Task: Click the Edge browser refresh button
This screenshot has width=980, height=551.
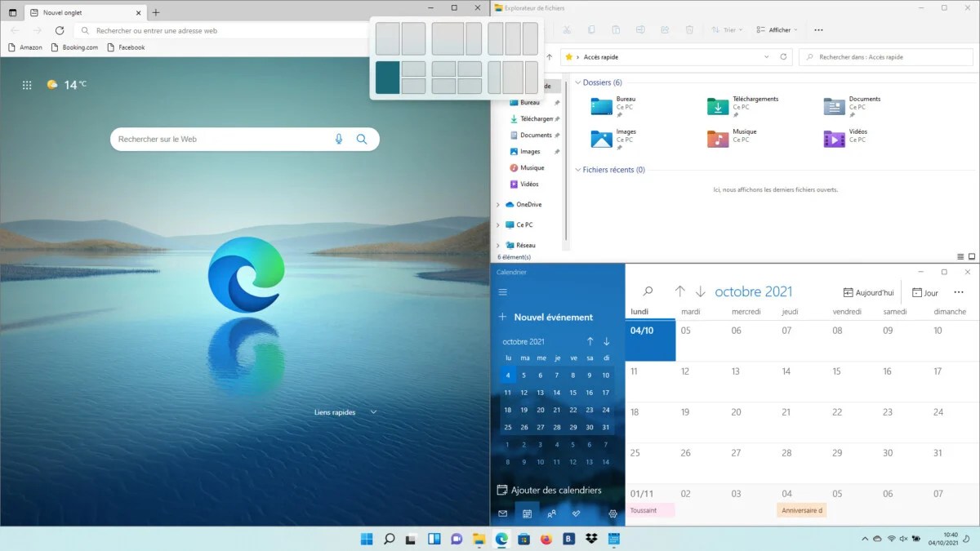Action: [60, 30]
